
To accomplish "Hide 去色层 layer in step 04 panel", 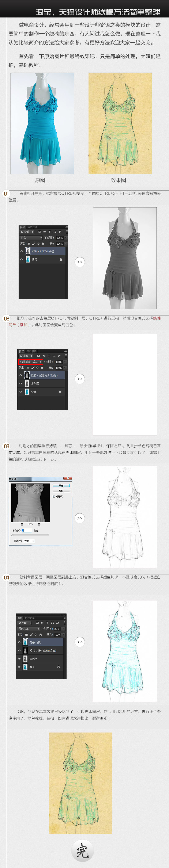I will click(x=19, y=658).
